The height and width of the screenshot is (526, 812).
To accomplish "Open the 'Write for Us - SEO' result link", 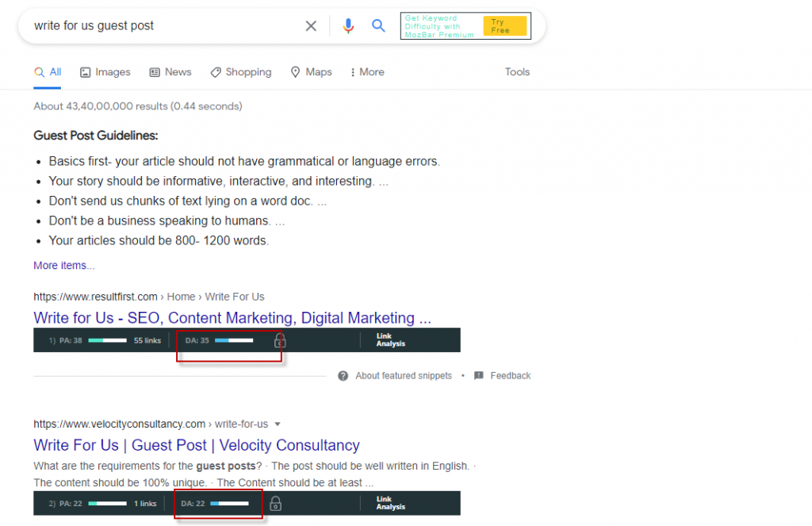I will pos(232,318).
